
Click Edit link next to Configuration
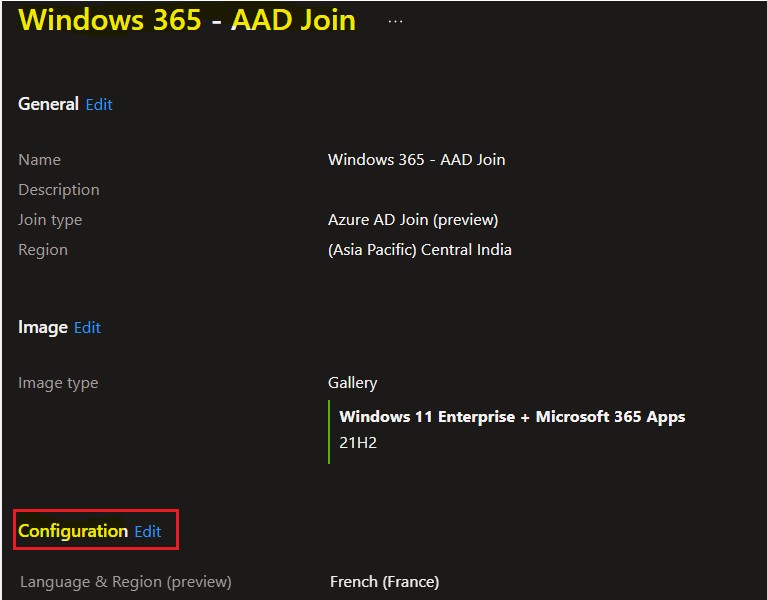click(x=148, y=532)
